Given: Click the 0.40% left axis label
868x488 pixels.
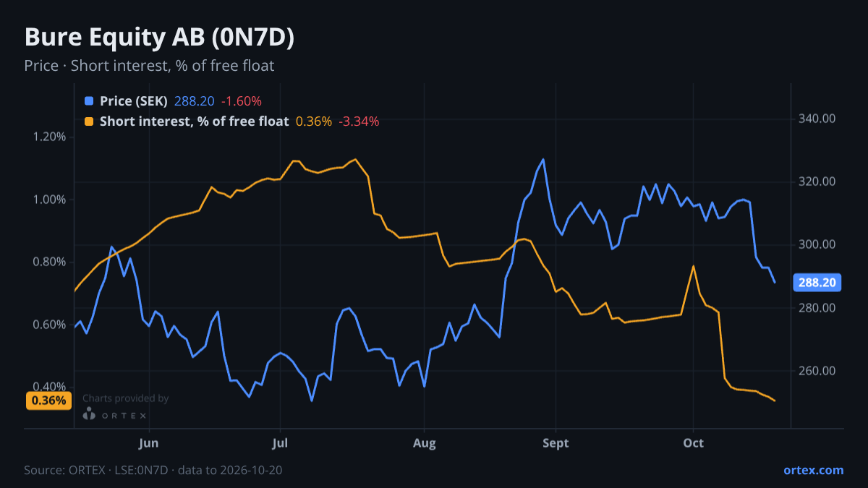Looking at the screenshot, I should 48,387.
